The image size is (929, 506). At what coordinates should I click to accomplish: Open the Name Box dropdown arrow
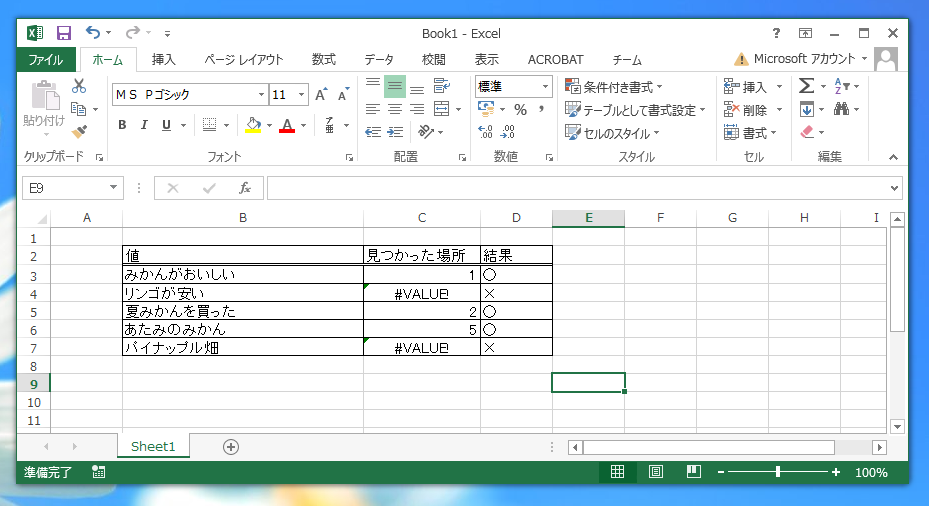tap(113, 188)
